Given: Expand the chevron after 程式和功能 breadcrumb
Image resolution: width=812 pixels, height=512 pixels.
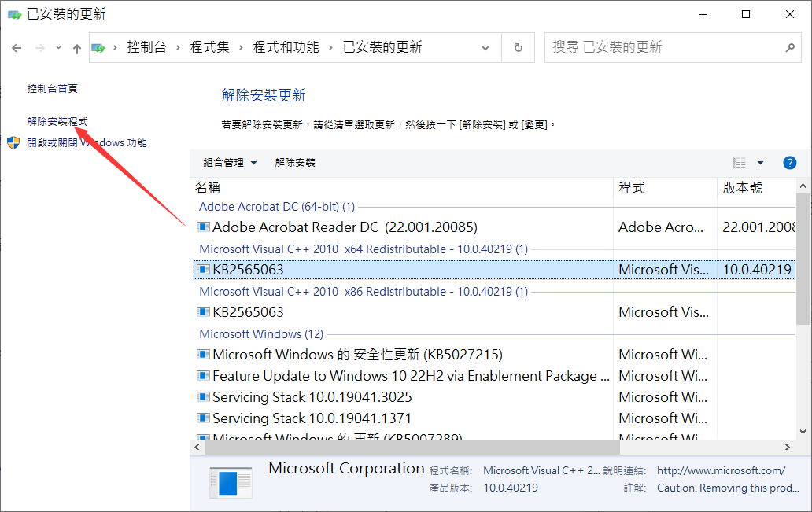Looking at the screenshot, I should [x=330, y=48].
